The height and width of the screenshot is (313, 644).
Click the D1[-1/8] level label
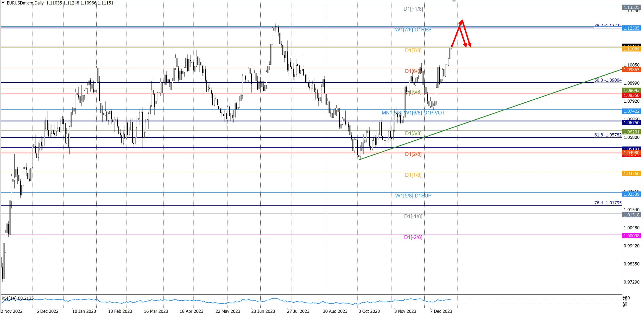point(413,216)
